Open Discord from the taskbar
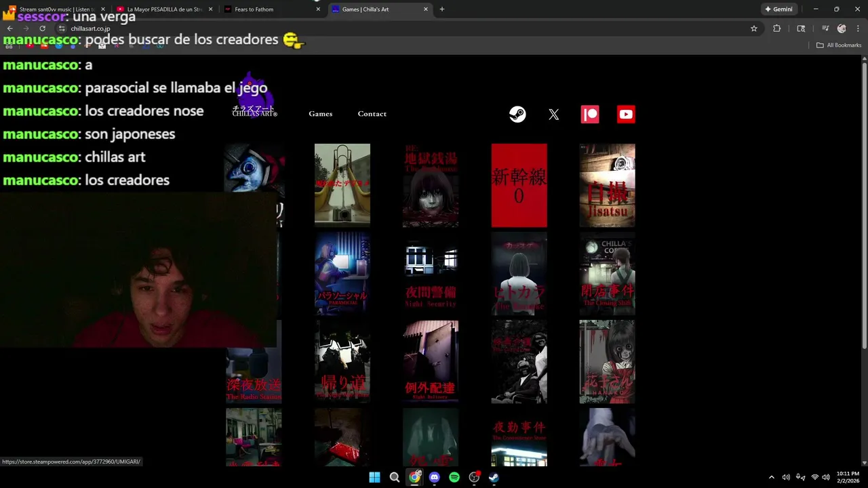 pyautogui.click(x=435, y=477)
